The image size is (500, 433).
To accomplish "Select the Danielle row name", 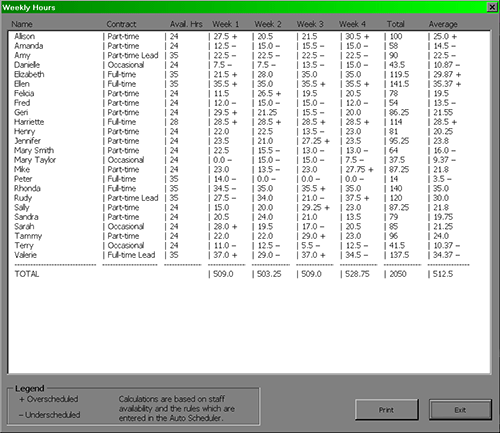I will pos(27,65).
